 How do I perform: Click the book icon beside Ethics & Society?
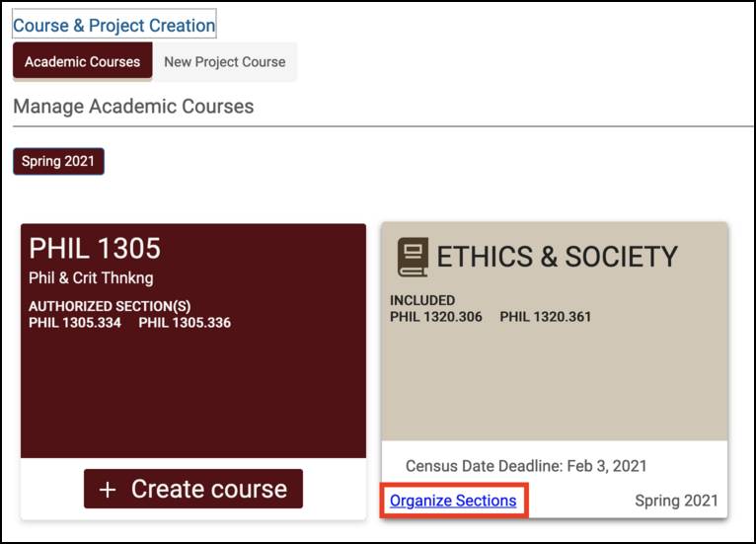tap(413, 257)
